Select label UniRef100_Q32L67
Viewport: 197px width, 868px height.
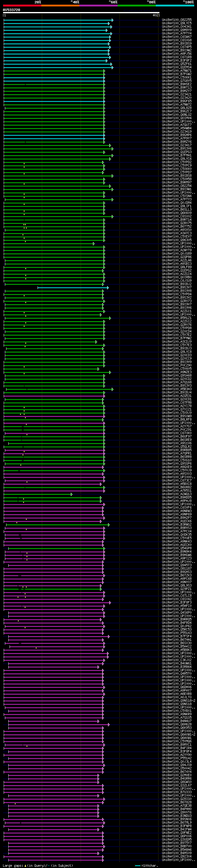coord(177,785)
